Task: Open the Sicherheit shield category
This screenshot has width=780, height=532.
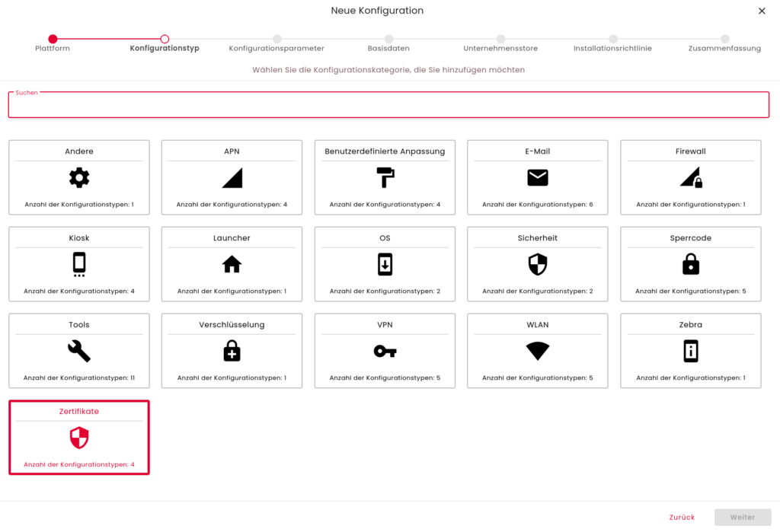Action: point(538,264)
